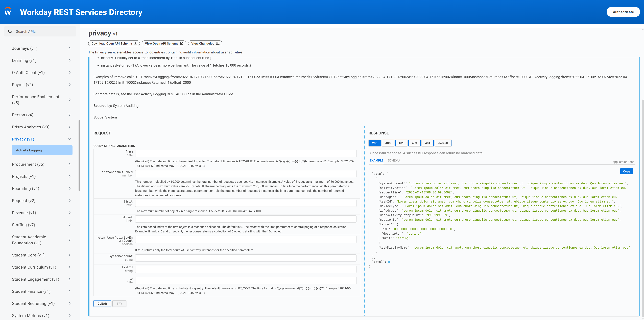Click the CLEAR button
Screen dimensions: 644x320
[x=102, y=304]
